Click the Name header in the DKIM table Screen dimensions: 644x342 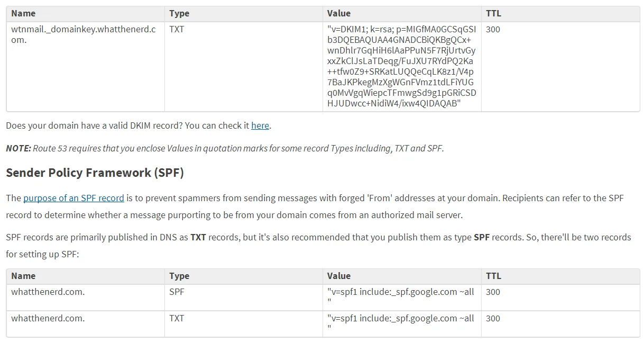23,13
